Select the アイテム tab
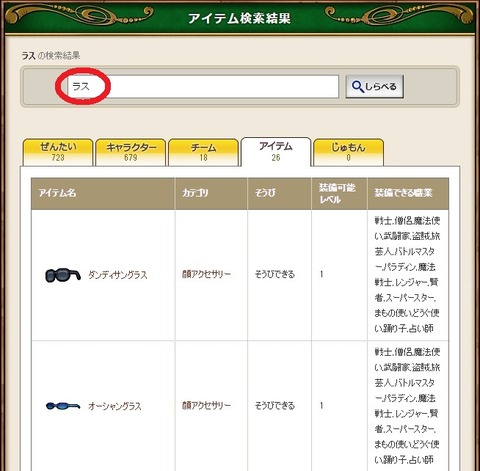The width and height of the screenshot is (480, 471). click(x=276, y=152)
